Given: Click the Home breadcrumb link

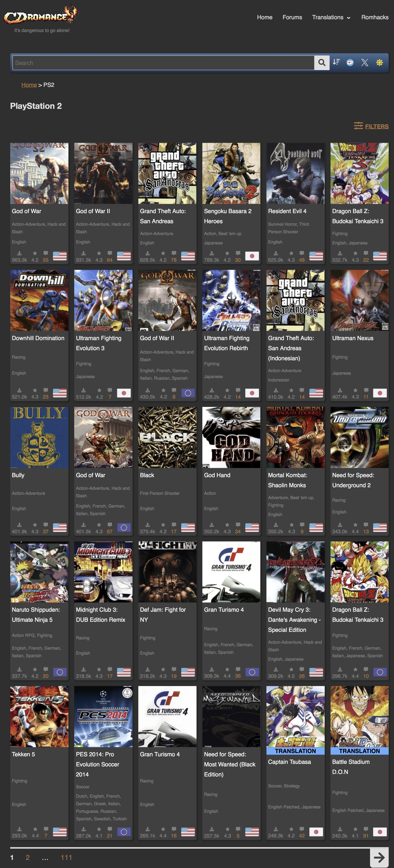Looking at the screenshot, I should [29, 85].
